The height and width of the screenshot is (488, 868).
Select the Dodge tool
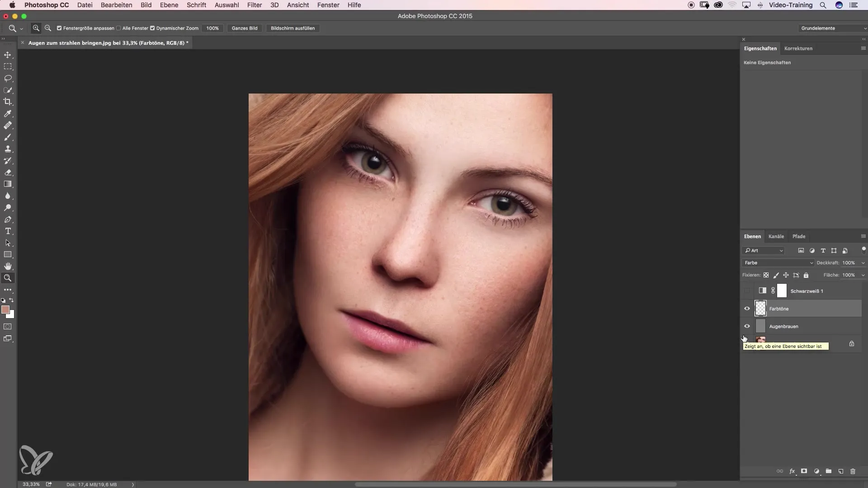(8, 207)
